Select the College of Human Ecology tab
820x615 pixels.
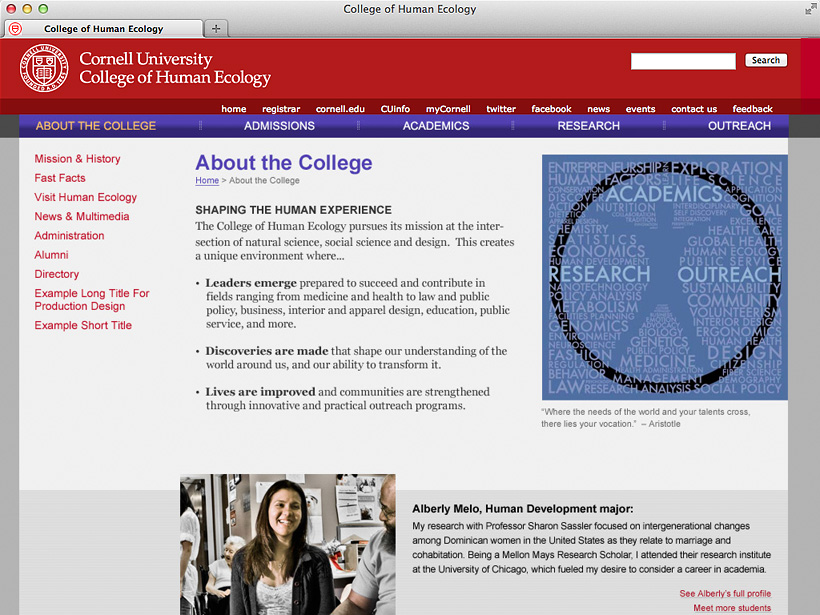point(104,29)
